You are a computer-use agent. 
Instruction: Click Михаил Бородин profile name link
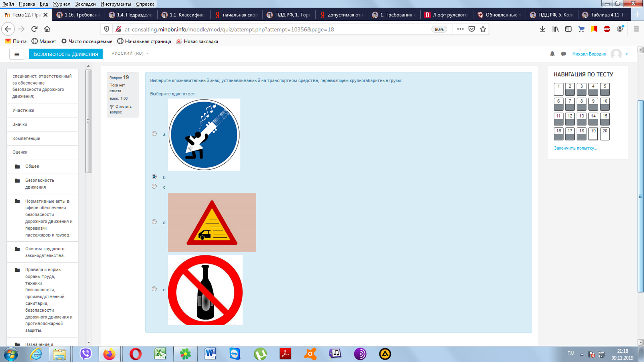[589, 54]
